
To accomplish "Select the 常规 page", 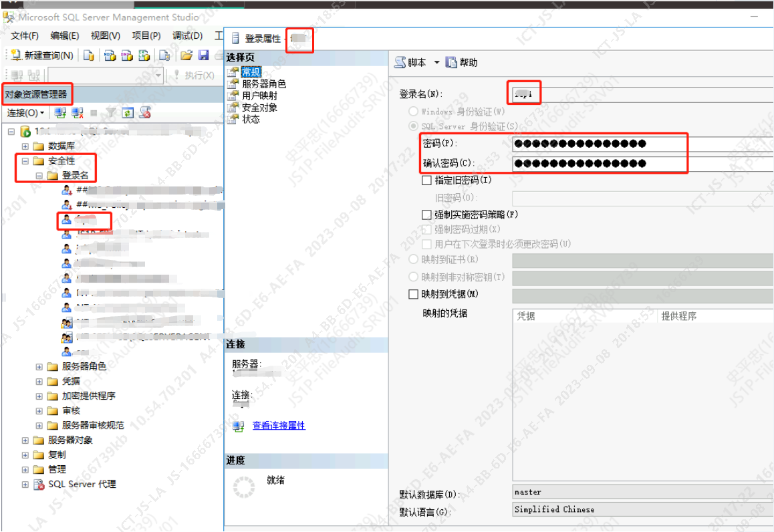I will click(251, 72).
